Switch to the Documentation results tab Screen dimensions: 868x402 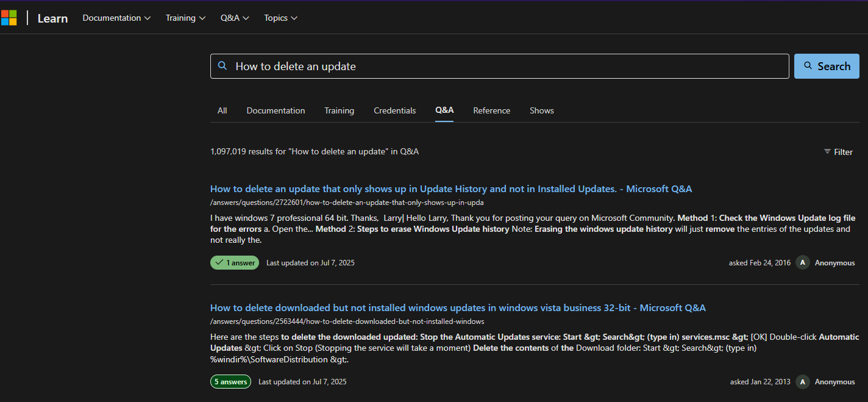pos(276,110)
